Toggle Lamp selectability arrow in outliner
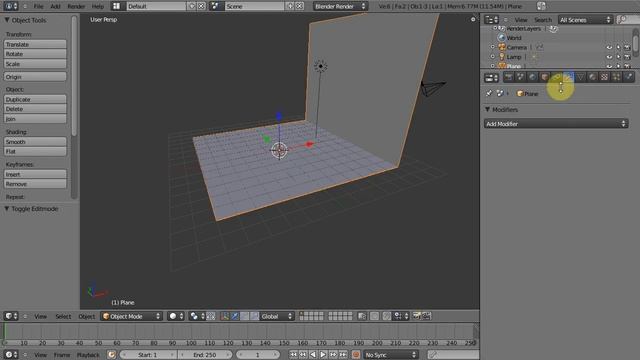 (618, 57)
